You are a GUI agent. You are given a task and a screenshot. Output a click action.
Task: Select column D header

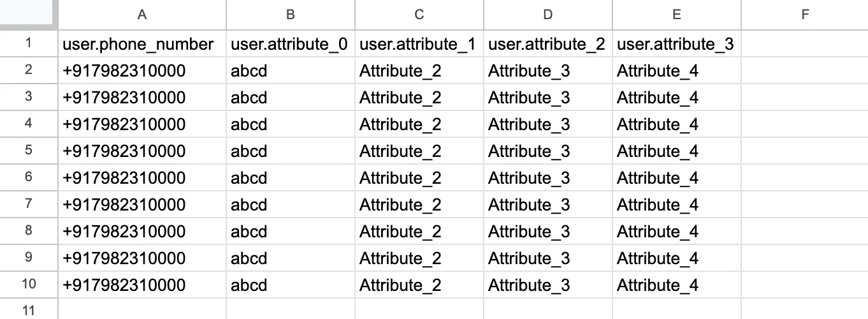tap(548, 14)
